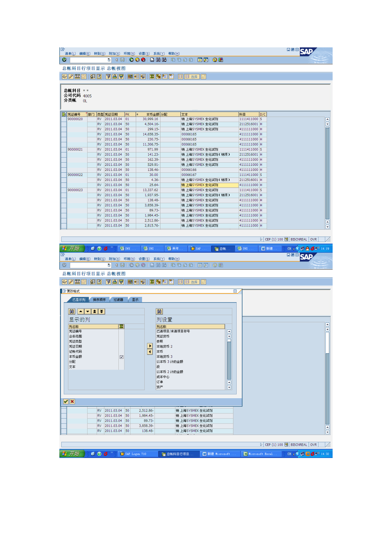Click 开始 Start button on upper taskbar
392x554 pixels.
[72, 249]
